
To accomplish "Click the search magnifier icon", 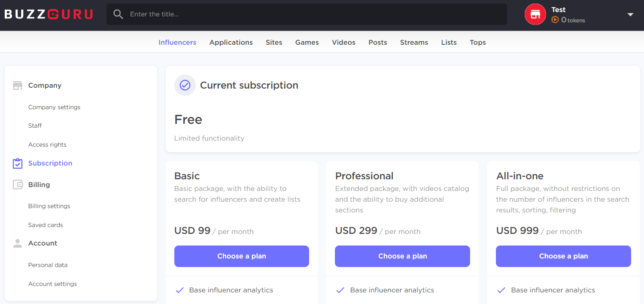I will point(118,14).
